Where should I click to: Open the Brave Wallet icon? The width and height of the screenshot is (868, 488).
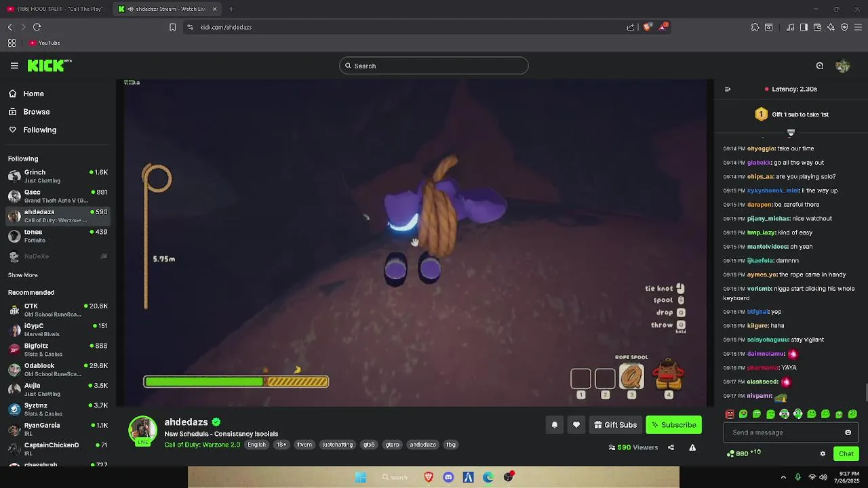817,27
